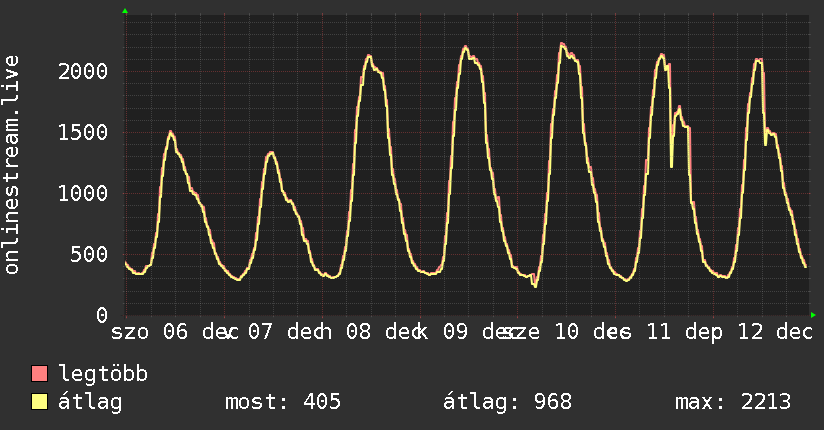
Task: Click the green arrow atop the y-axis
Action: [125, 11]
